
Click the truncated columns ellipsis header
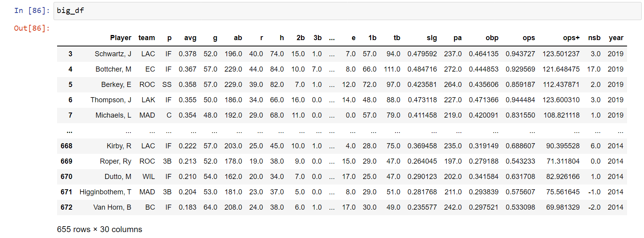pos(332,38)
